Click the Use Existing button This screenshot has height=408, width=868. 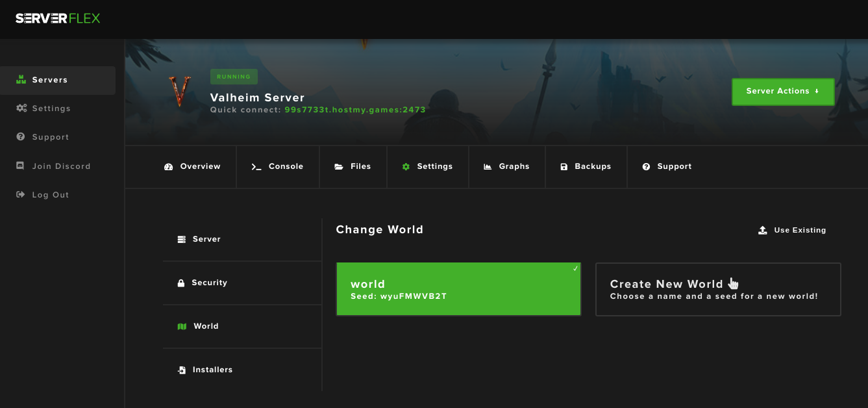pos(792,231)
